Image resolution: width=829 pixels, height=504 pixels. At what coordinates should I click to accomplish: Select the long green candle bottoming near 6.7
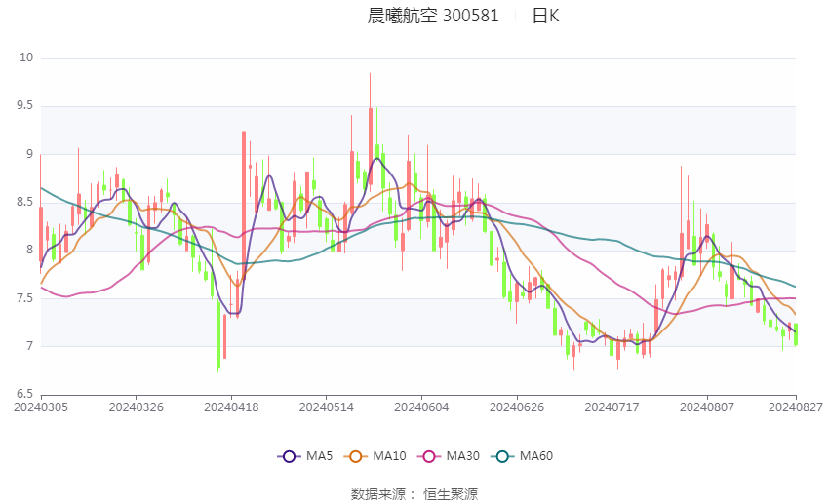click(x=218, y=335)
